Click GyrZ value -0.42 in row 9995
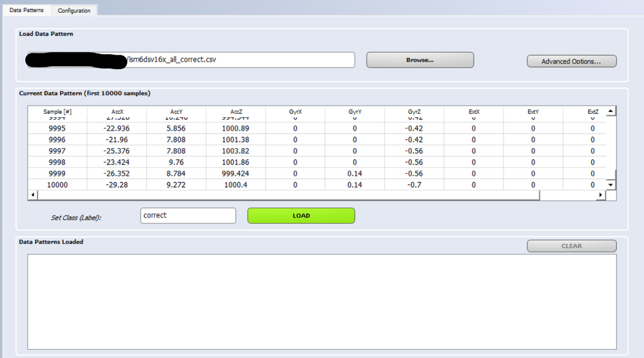The image size is (644, 358). point(414,128)
